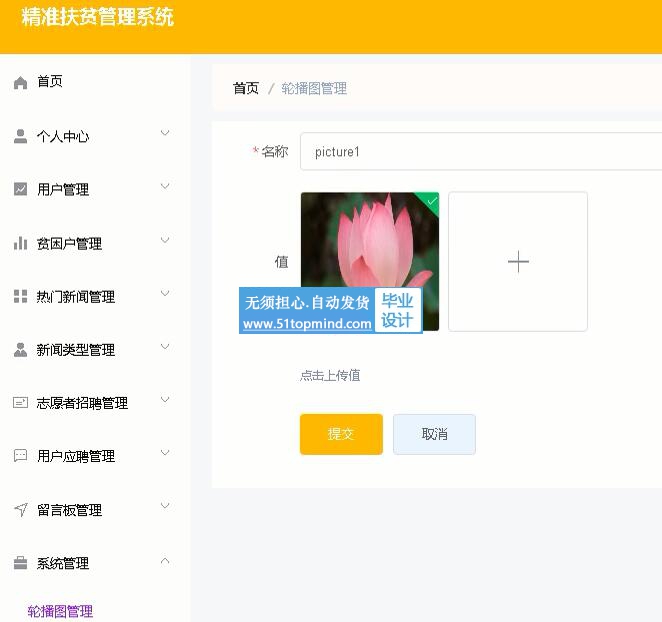Click the grid icon beside 热门新闻管理

[x=20, y=296]
